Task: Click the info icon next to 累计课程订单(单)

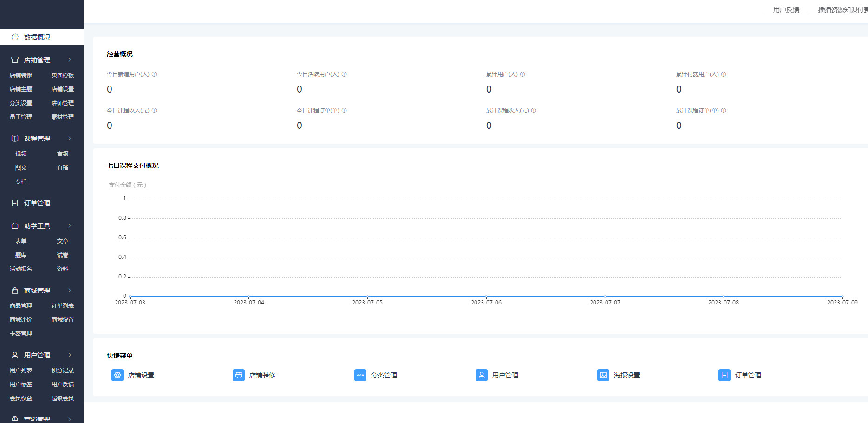Action: [724, 111]
